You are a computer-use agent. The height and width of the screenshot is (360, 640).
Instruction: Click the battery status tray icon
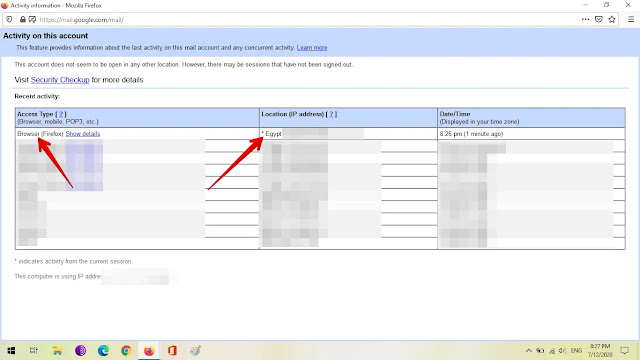pos(540,351)
